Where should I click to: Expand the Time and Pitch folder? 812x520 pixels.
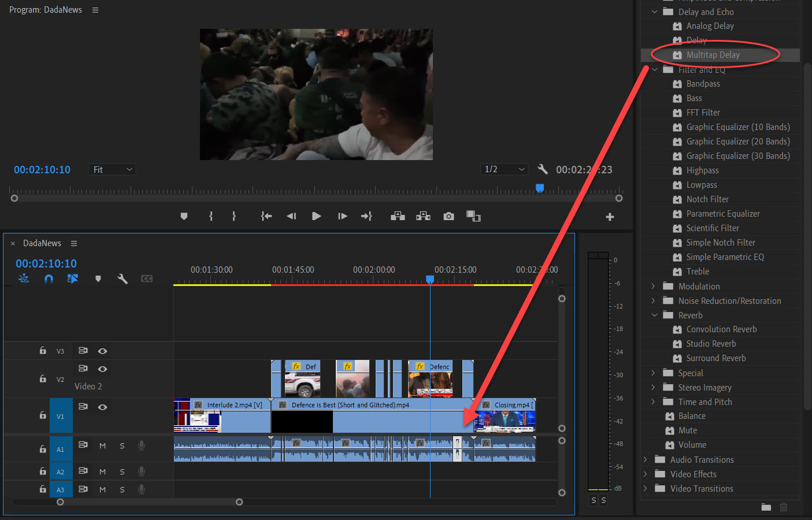click(654, 402)
